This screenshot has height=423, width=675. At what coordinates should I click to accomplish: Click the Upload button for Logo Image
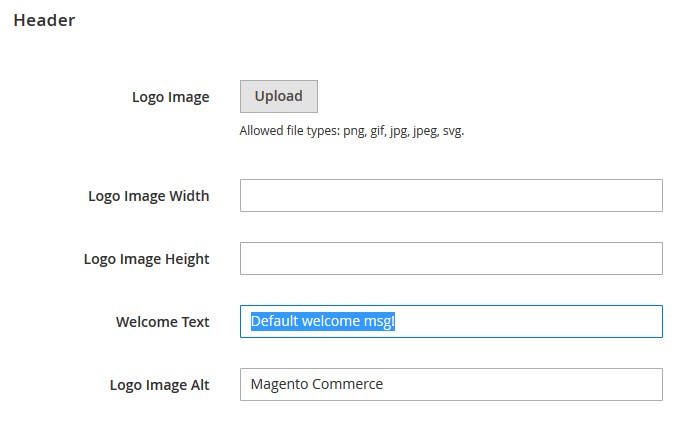[x=279, y=96]
